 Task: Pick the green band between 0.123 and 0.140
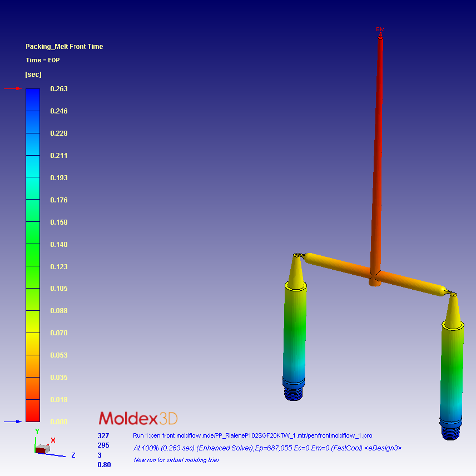[33, 255]
